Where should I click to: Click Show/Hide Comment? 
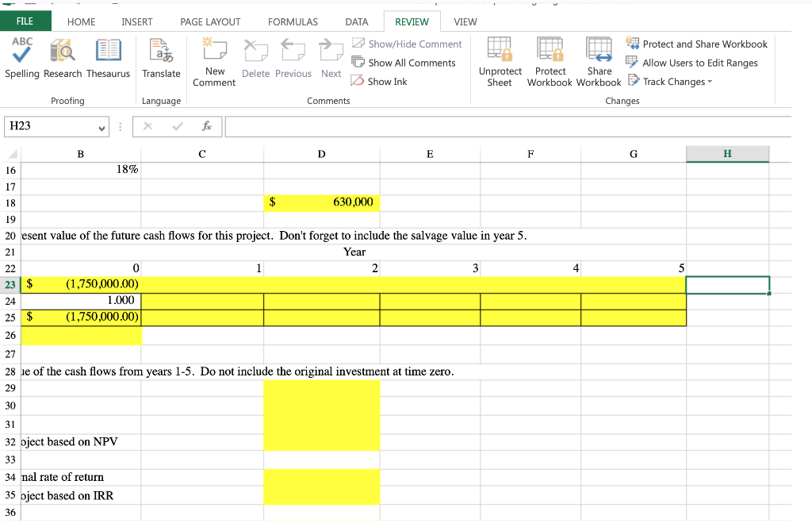407,44
